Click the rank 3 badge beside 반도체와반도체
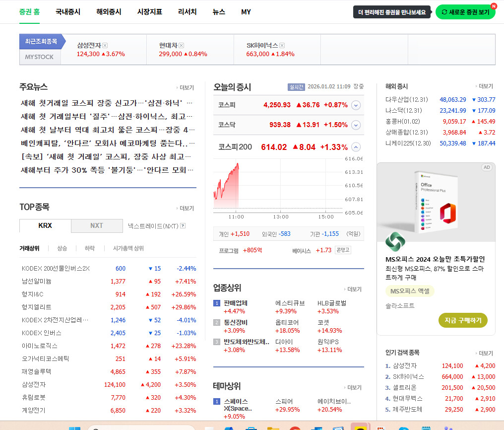The height and width of the screenshot is (430, 504). (217, 342)
